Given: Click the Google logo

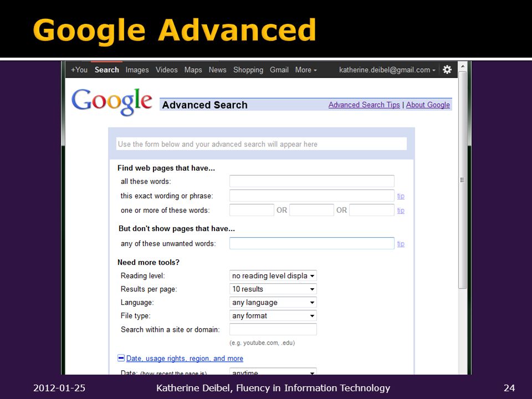Looking at the screenshot, I should tap(111, 102).
